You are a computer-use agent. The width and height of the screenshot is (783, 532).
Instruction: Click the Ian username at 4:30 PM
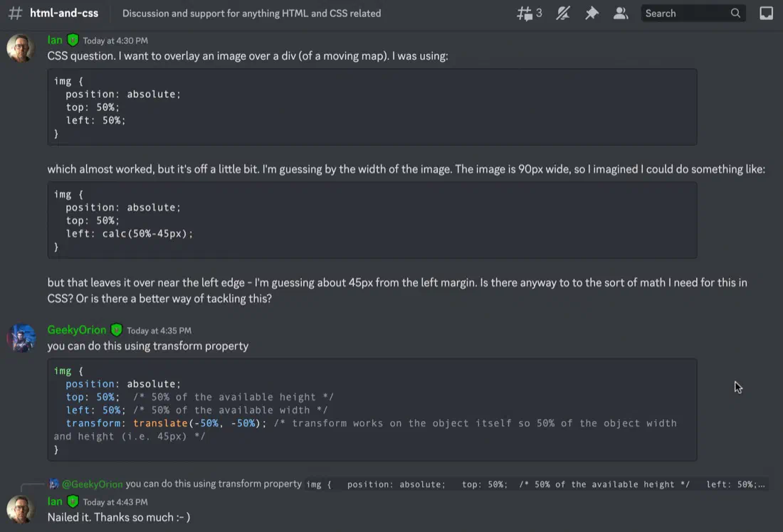click(55, 40)
